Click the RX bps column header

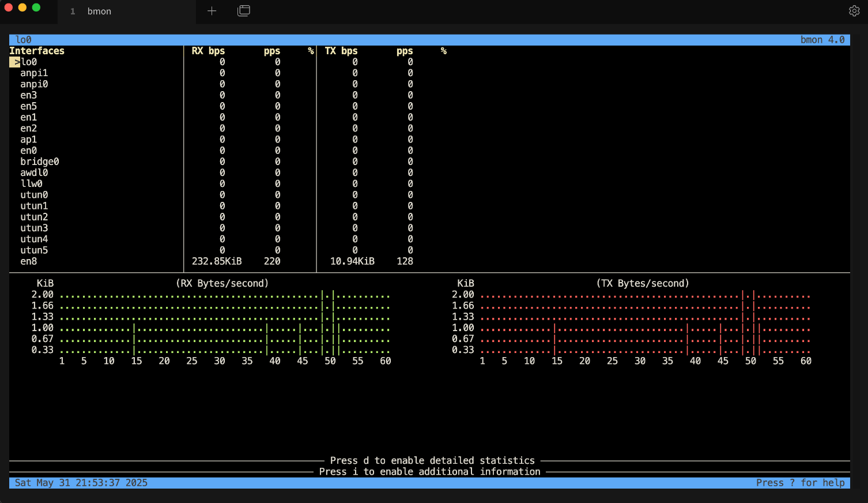[x=208, y=51]
